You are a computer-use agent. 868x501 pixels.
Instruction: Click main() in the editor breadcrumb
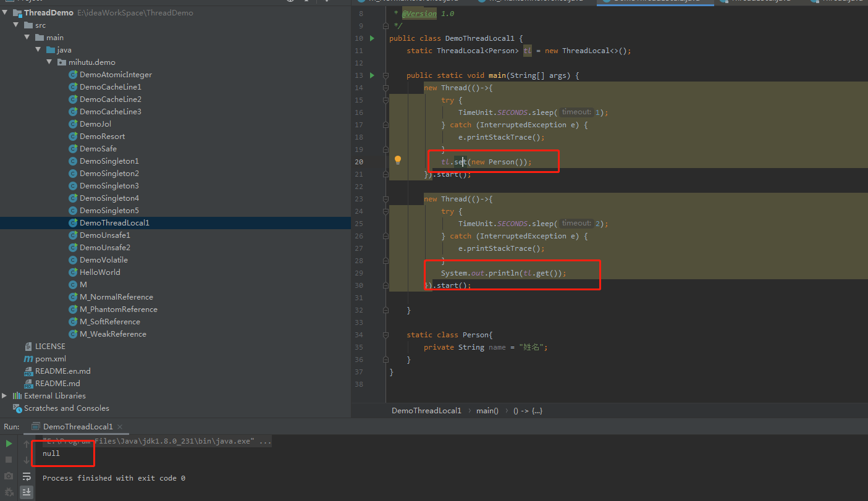tap(487, 411)
